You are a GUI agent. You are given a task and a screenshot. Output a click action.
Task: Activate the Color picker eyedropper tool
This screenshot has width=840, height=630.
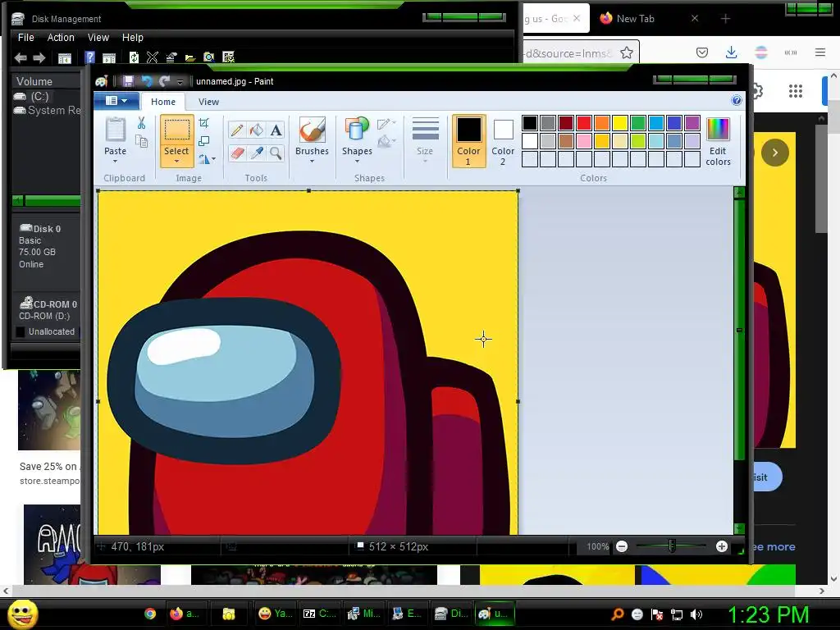click(x=256, y=153)
